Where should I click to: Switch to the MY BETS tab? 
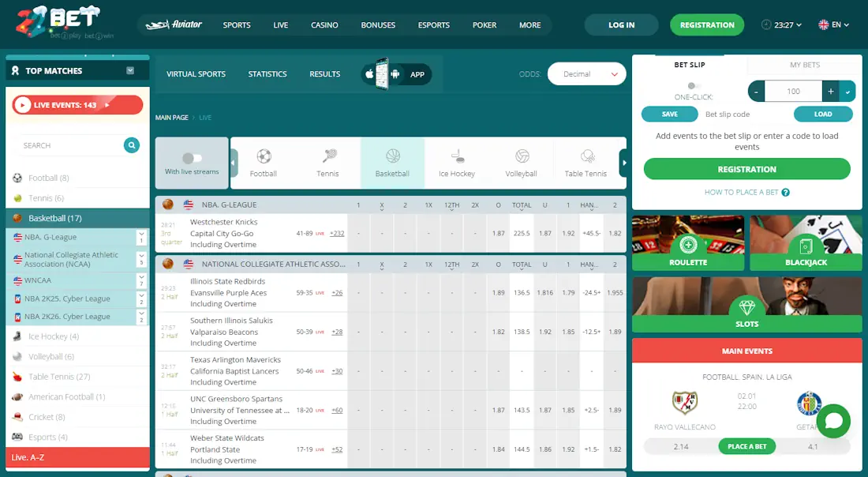(804, 65)
